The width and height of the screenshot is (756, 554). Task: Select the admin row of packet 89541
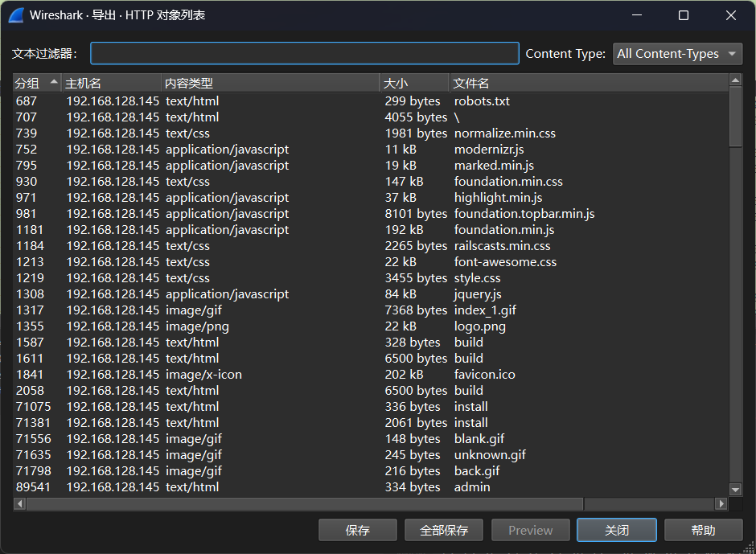point(371,487)
